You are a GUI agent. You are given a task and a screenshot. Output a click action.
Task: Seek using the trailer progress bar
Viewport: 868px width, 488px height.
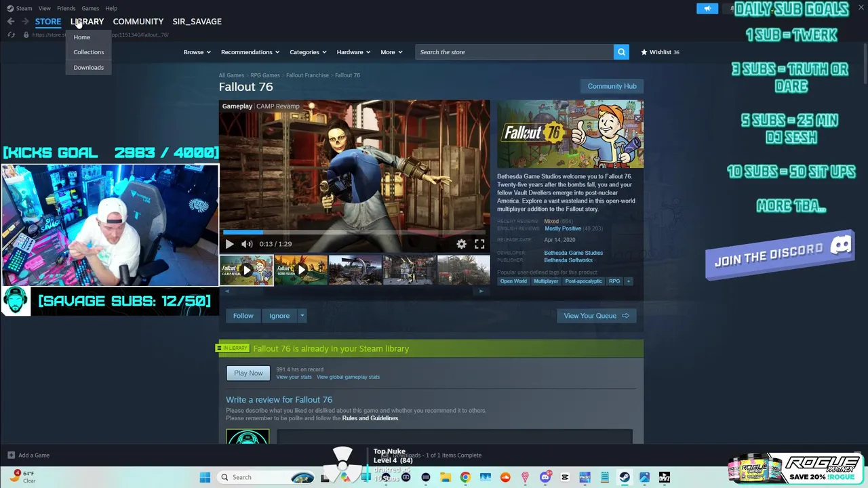click(x=354, y=232)
